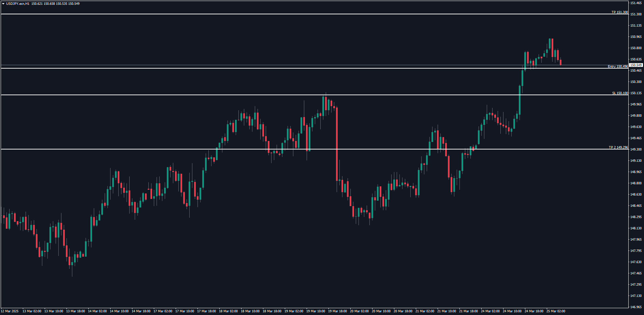Select the SL 150.100 line label

click(620, 93)
